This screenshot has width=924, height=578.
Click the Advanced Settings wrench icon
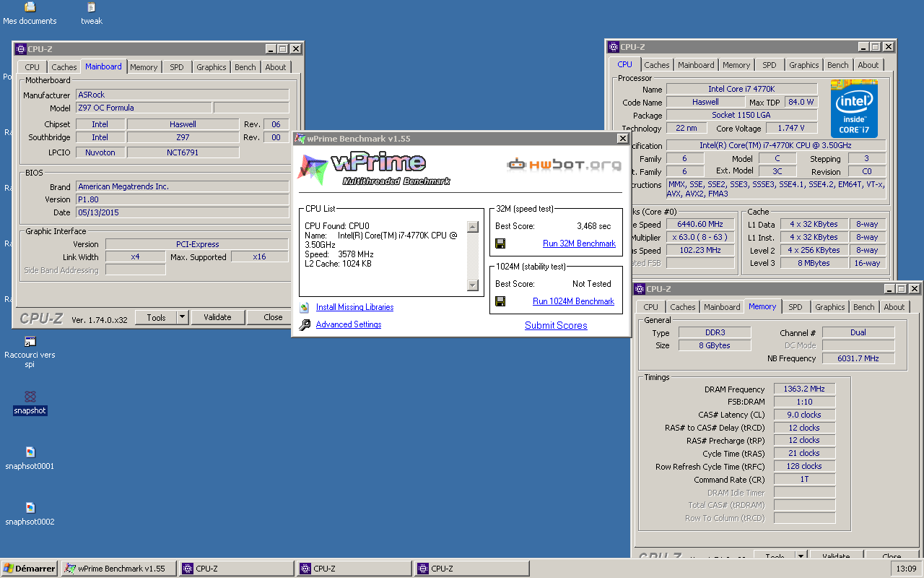[305, 324]
